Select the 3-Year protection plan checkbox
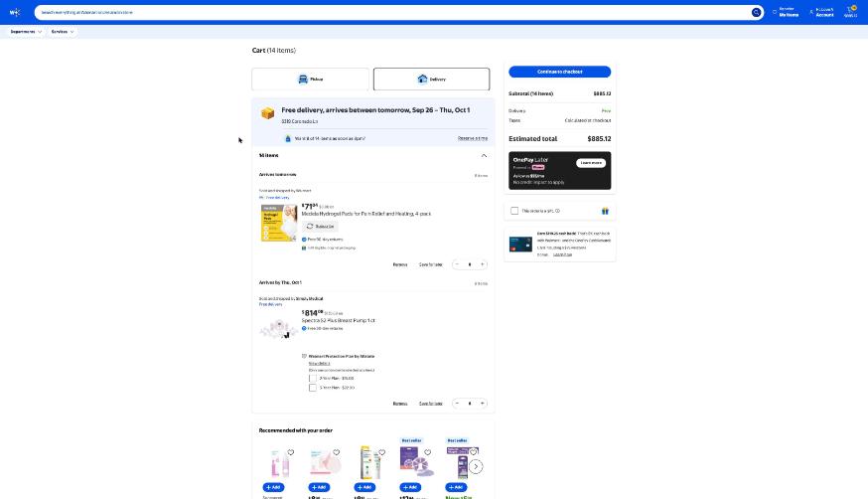Screen dimensions: 868x499 [x=313, y=388]
